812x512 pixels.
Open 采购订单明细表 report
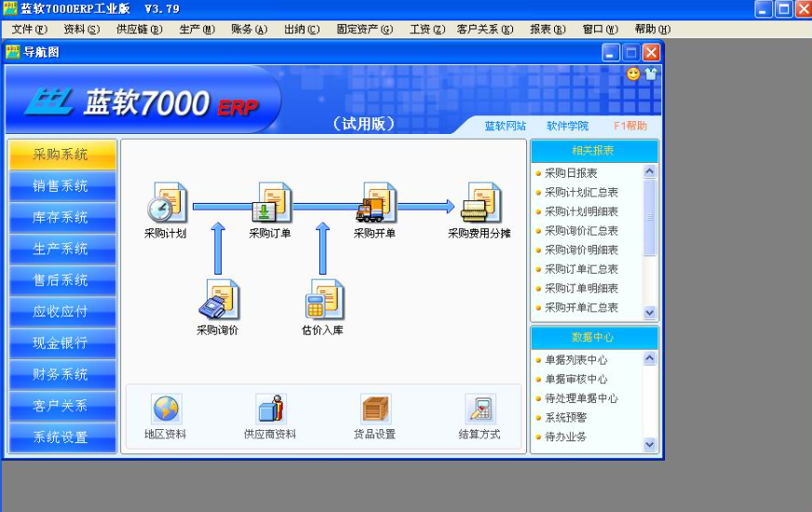(581, 288)
